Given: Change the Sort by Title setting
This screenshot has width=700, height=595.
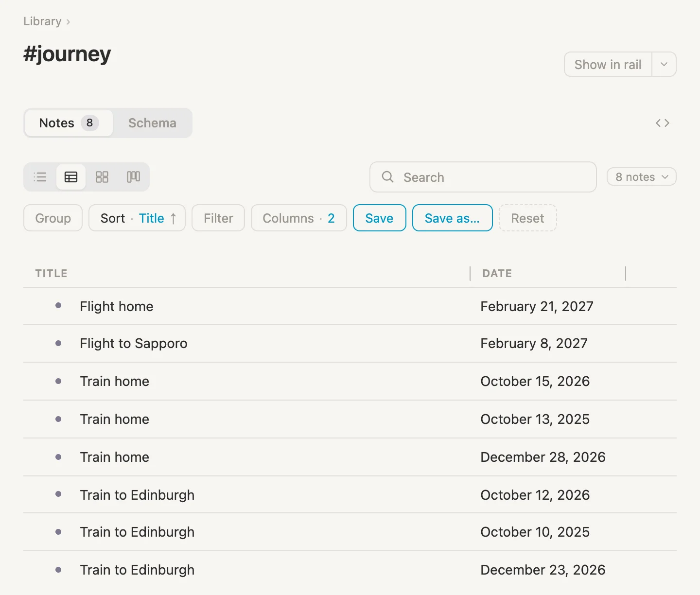Looking at the screenshot, I should [x=137, y=218].
